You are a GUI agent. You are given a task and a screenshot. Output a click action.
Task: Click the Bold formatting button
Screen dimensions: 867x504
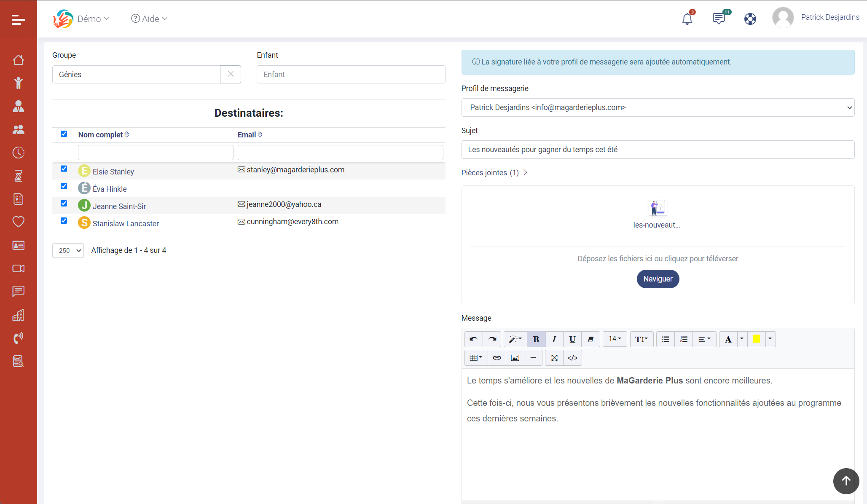tap(536, 339)
